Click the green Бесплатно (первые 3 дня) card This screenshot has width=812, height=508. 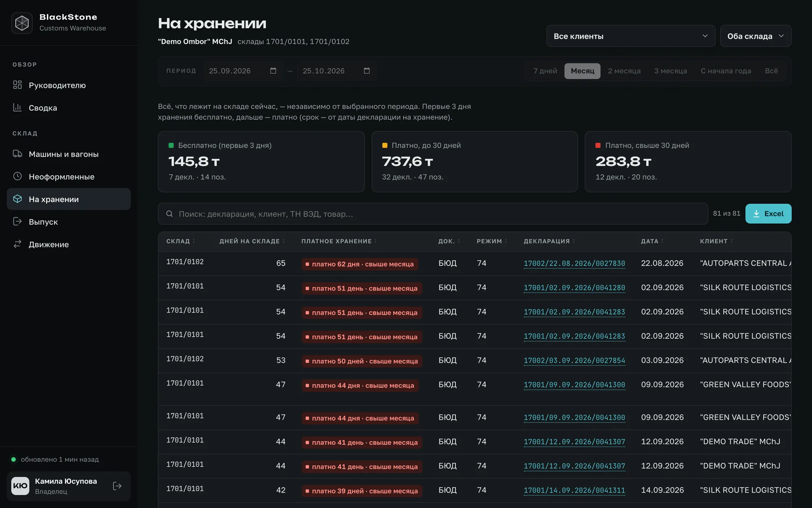point(261,161)
